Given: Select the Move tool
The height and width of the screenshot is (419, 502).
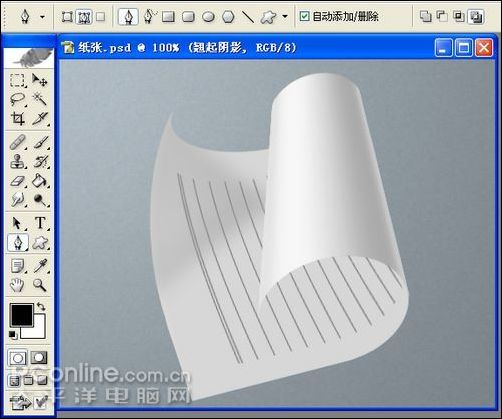Looking at the screenshot, I should (40, 80).
